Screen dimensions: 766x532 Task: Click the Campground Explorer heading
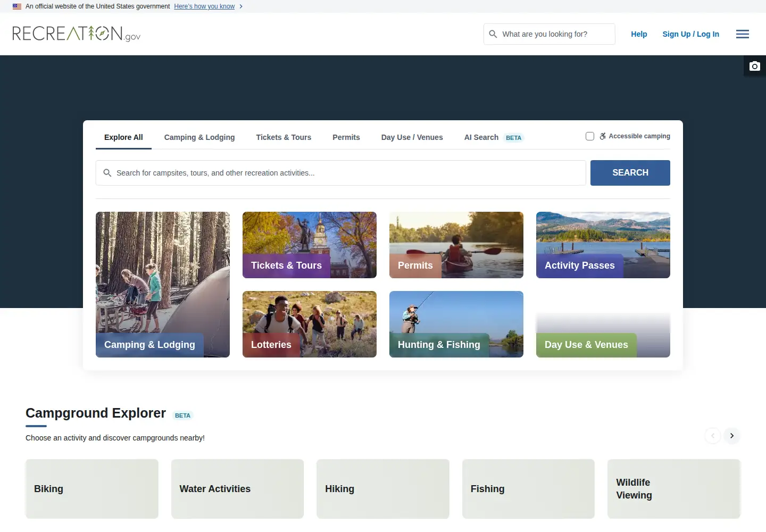[96, 413]
